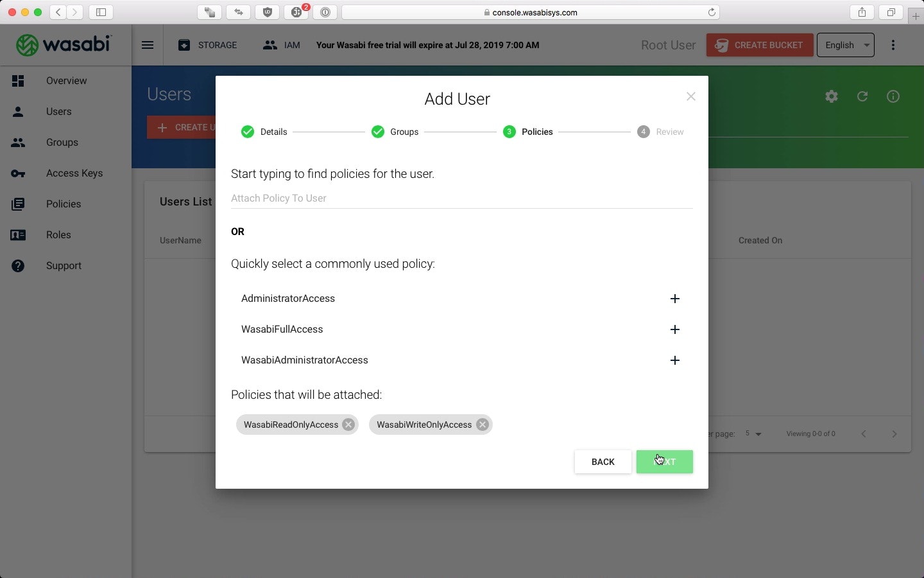
Task: Jump to the Review step
Action: coord(660,132)
